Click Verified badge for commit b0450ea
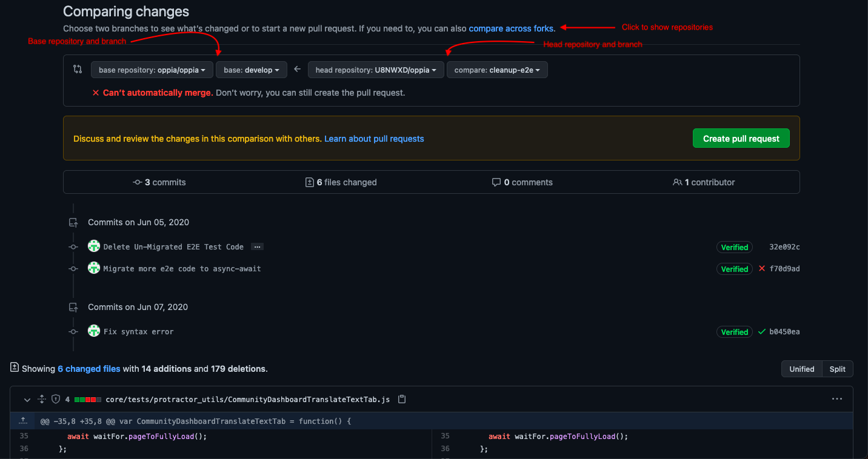 point(735,332)
